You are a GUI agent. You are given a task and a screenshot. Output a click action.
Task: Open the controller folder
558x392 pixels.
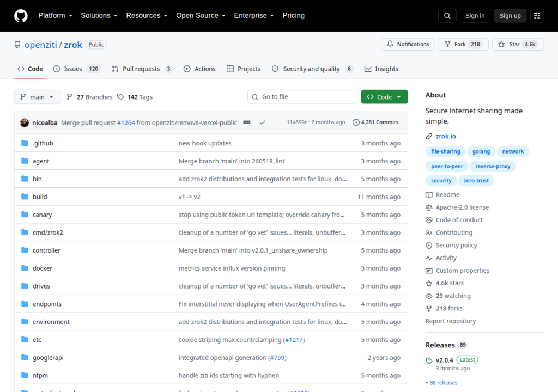coord(47,250)
